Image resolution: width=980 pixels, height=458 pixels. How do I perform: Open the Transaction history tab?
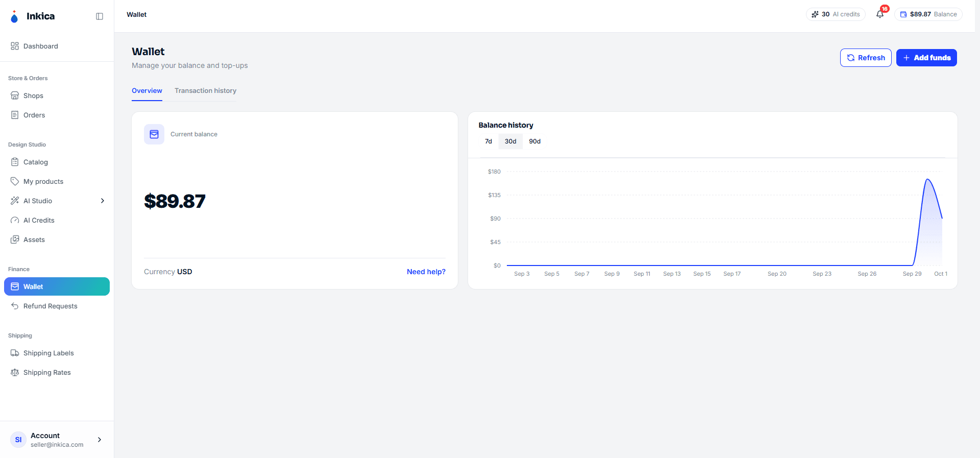(x=206, y=91)
